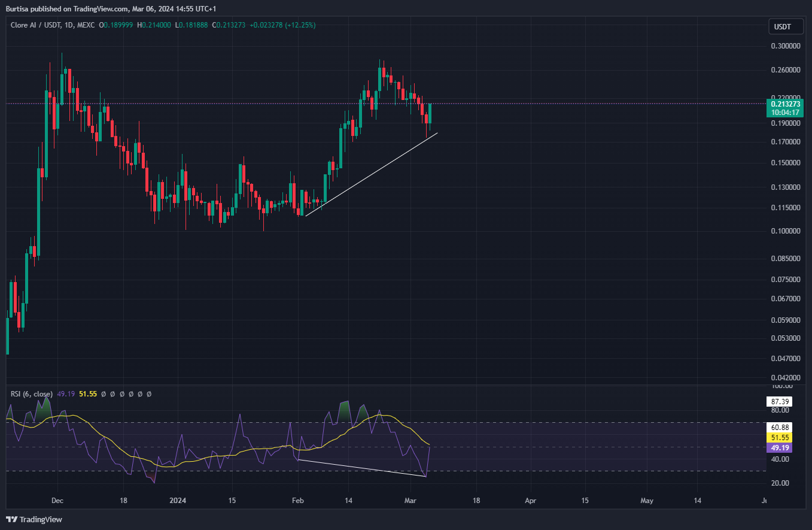Click the change value +0.023278 (+12.25%)
Image resolution: width=812 pixels, height=530 pixels.
282,25
